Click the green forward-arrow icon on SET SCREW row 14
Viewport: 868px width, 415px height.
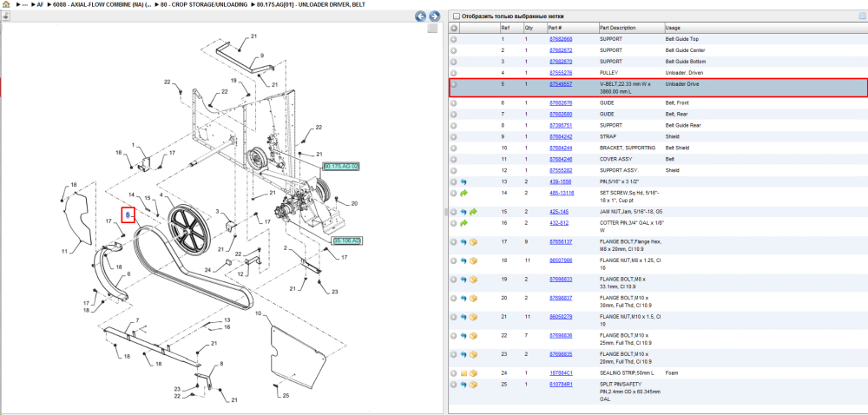pyautogui.click(x=464, y=193)
